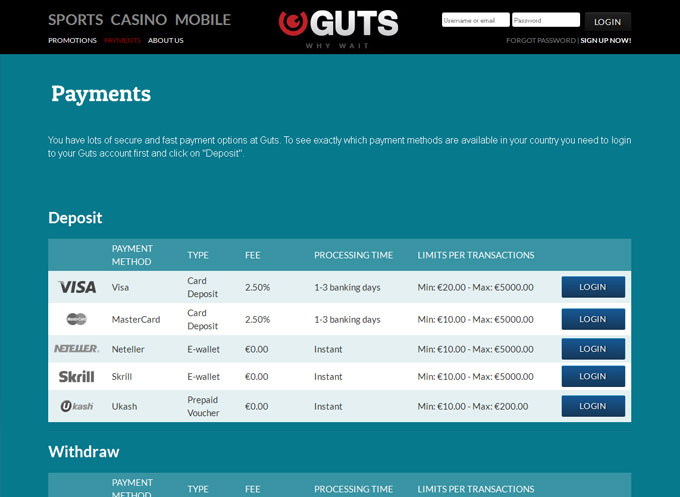Click Forgot Password link
This screenshot has width=680, height=497.
(541, 40)
